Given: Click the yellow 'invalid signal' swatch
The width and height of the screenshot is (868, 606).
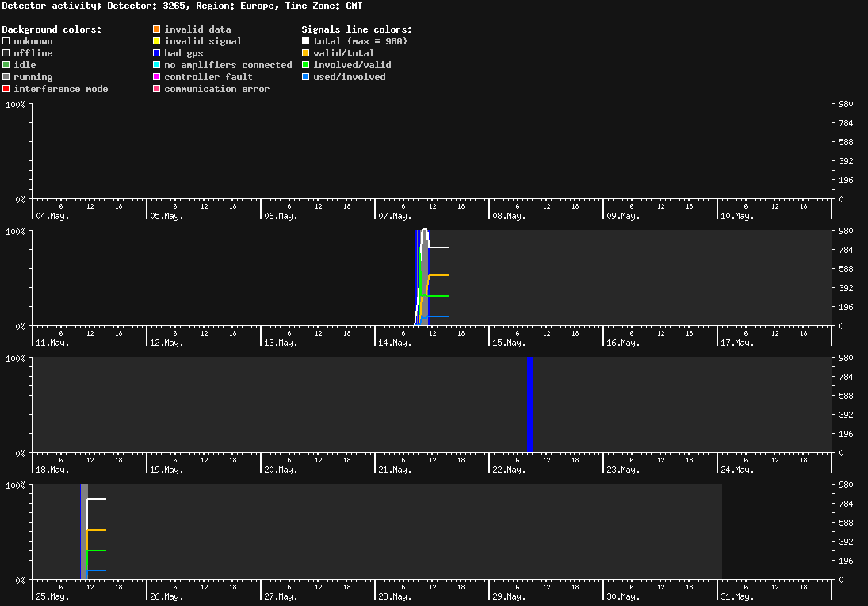Looking at the screenshot, I should click(157, 41).
